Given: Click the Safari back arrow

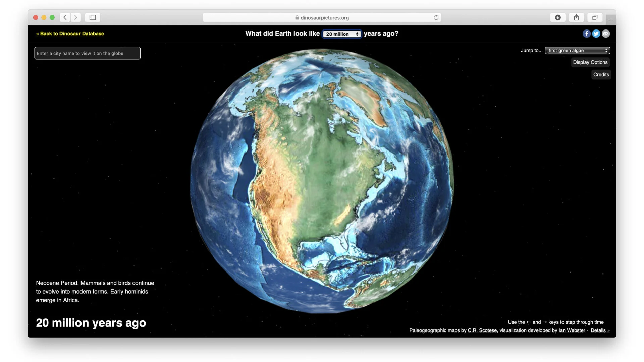Looking at the screenshot, I should click(65, 17).
